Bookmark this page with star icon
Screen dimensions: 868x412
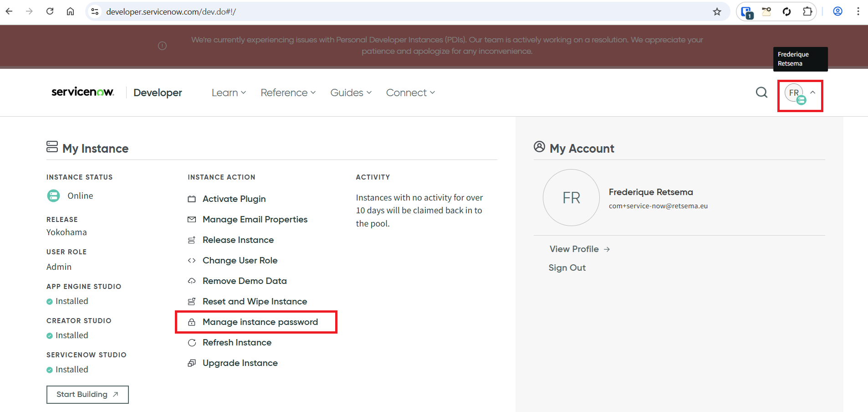pos(717,11)
